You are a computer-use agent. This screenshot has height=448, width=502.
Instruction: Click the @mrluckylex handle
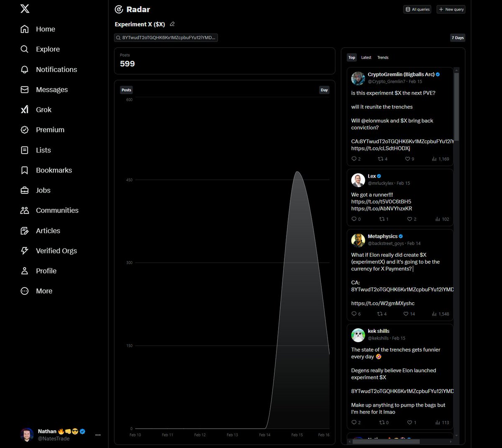click(381, 183)
